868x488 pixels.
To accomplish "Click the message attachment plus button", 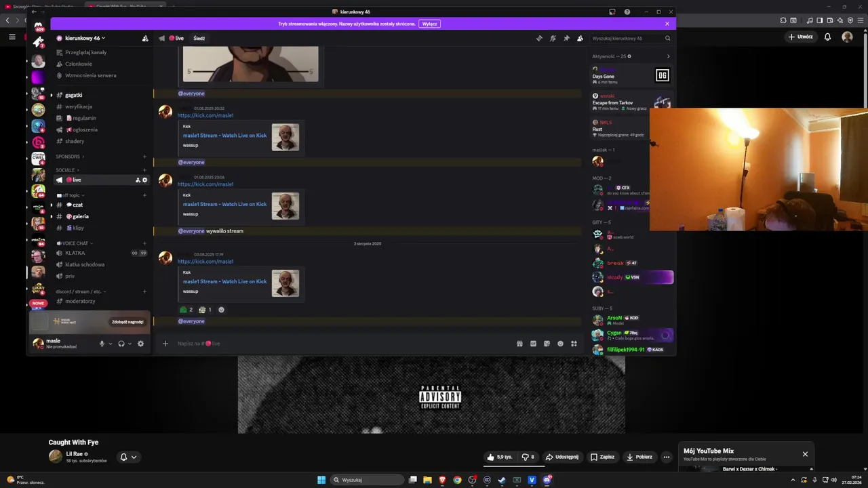I will pos(165,344).
